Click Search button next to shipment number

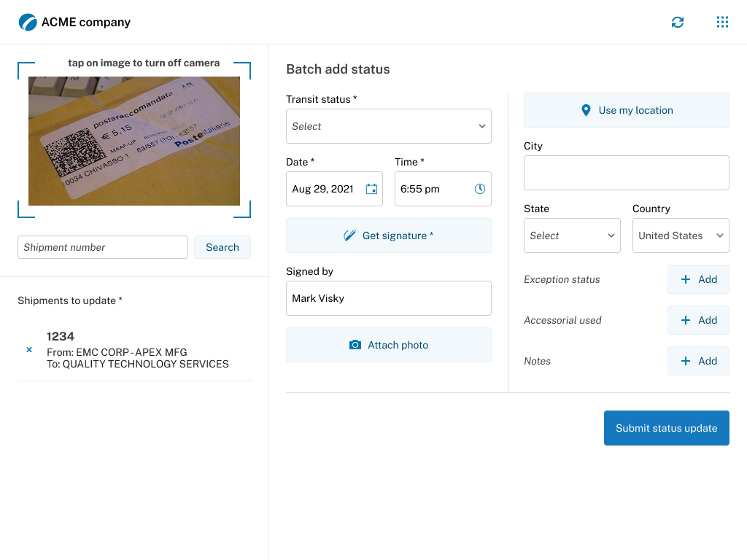(222, 247)
